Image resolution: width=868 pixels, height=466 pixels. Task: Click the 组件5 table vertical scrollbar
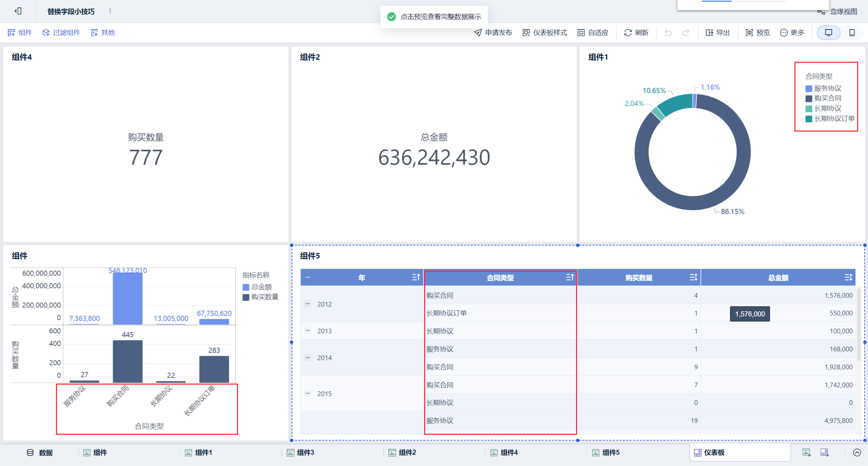coord(859,324)
